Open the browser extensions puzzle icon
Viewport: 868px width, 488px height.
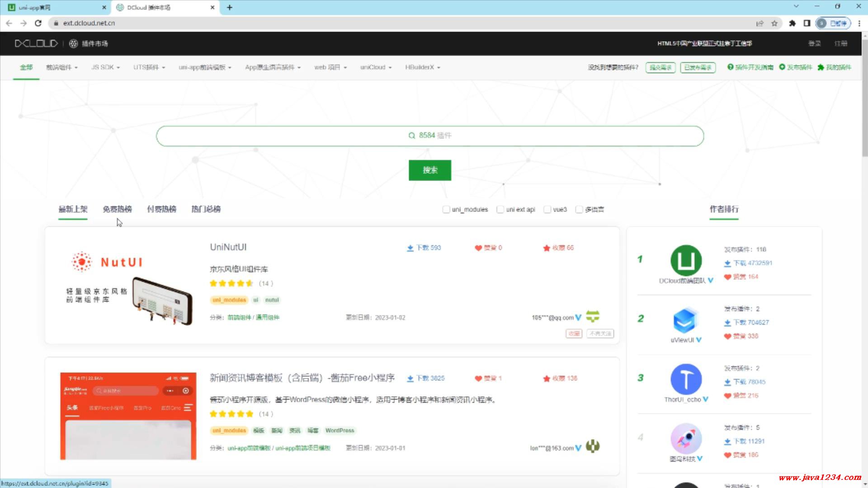click(x=792, y=23)
